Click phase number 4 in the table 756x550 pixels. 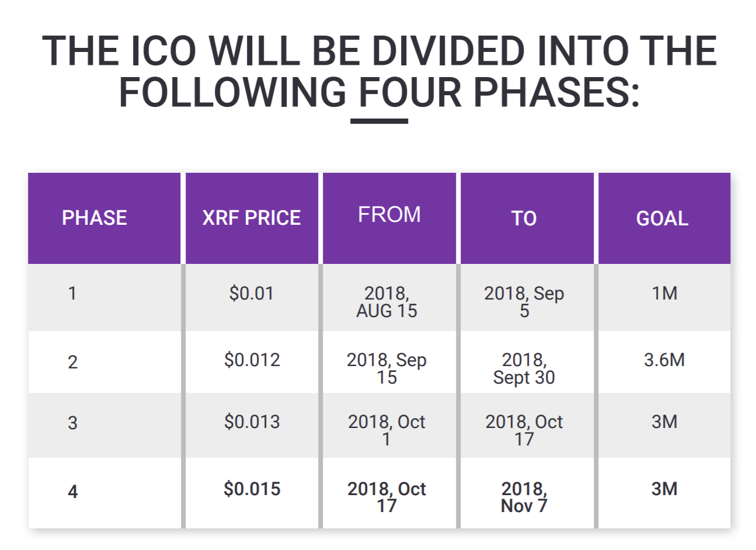coord(72,492)
